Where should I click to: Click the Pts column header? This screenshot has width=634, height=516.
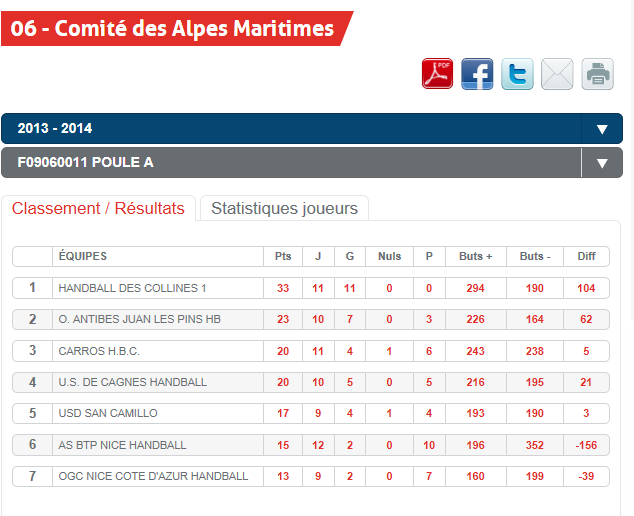click(x=283, y=257)
